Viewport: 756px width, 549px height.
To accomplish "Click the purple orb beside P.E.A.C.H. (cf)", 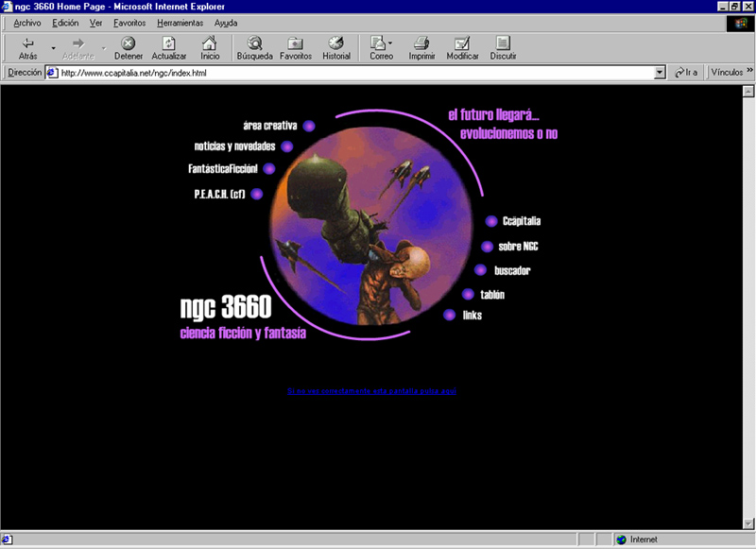I will coord(257,194).
